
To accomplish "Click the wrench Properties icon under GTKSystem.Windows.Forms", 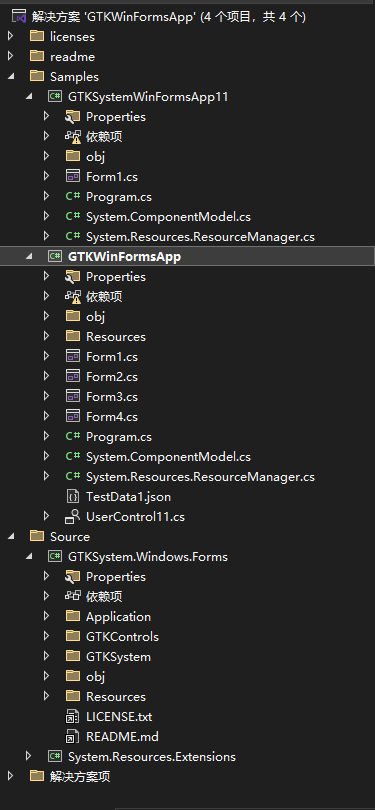I will [72, 576].
